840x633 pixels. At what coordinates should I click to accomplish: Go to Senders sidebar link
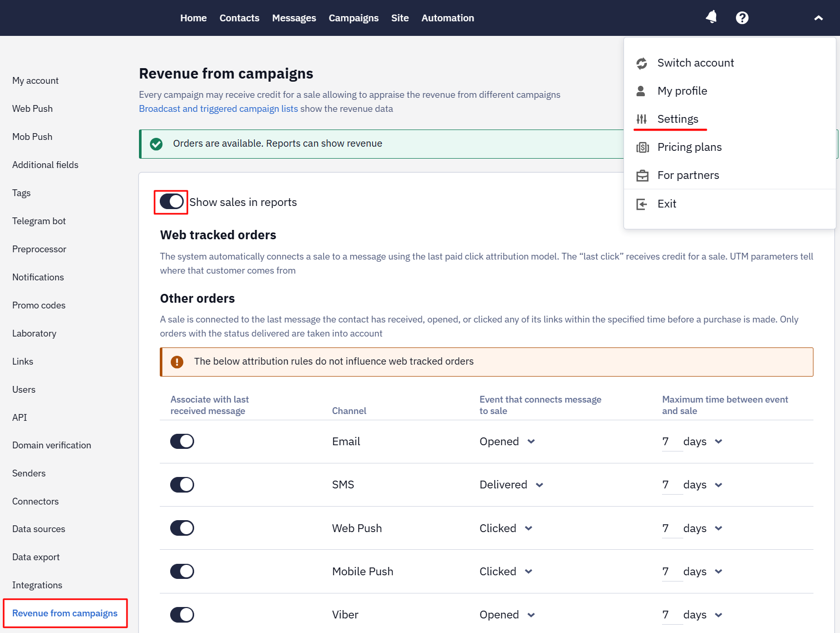click(x=29, y=473)
